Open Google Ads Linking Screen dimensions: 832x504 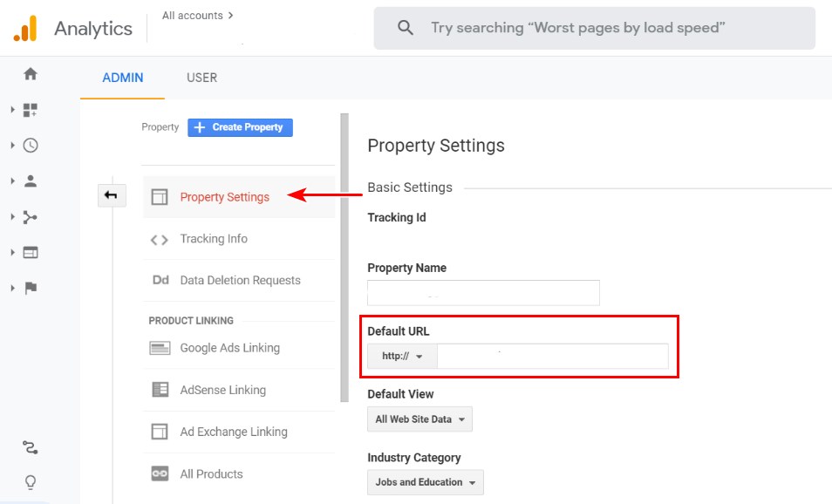(229, 348)
